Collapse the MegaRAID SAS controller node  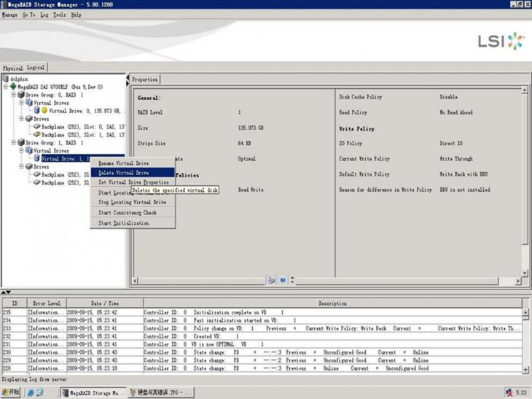coord(6,87)
